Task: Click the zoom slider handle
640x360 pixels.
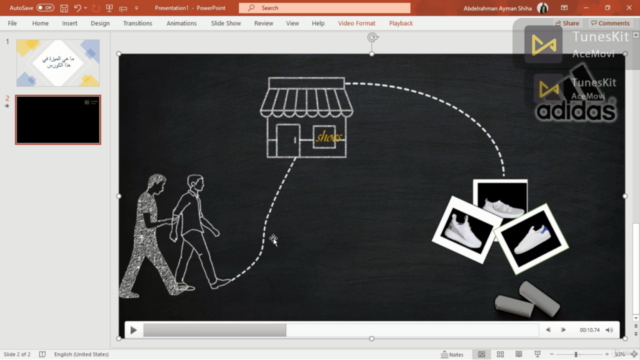Action: (576, 354)
